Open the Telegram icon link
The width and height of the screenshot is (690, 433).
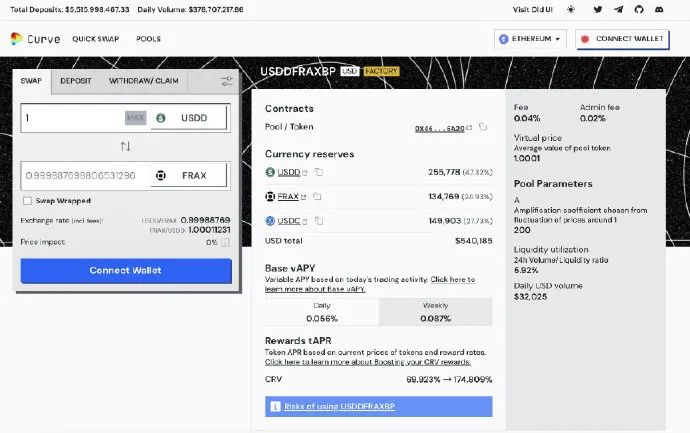pyautogui.click(x=619, y=9)
